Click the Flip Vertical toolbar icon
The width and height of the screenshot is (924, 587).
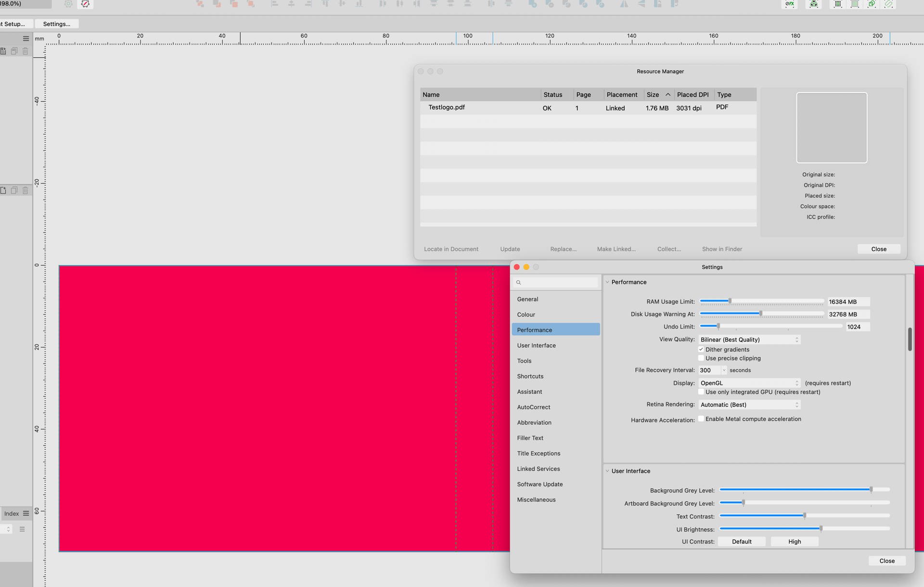[641, 4]
